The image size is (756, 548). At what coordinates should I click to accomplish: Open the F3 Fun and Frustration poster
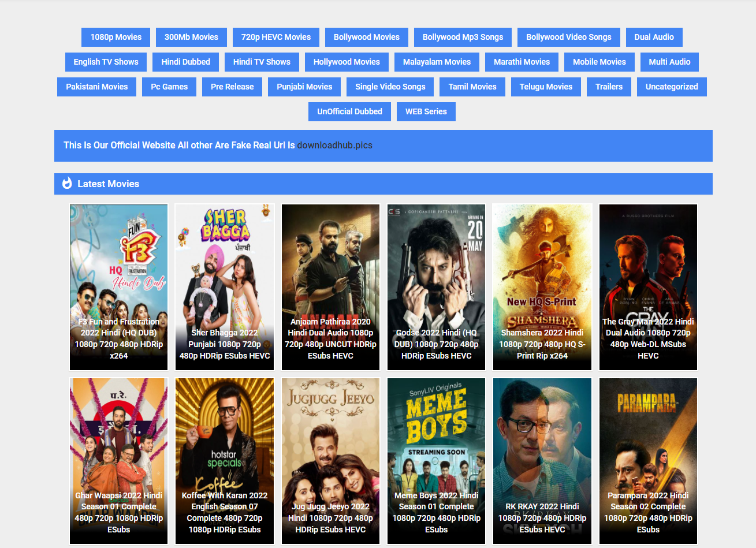(119, 287)
